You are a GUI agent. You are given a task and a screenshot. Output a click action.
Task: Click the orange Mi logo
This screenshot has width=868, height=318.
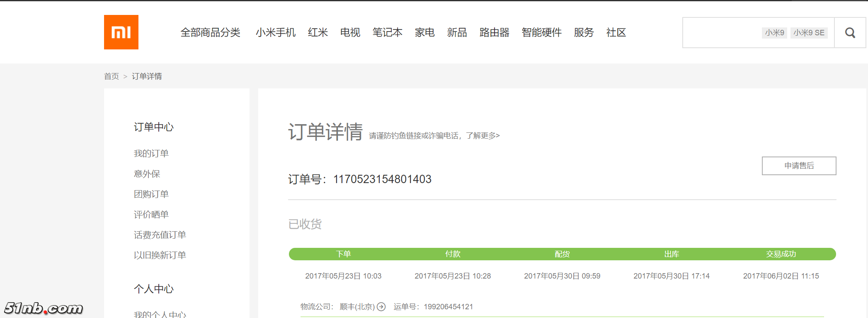pyautogui.click(x=121, y=32)
